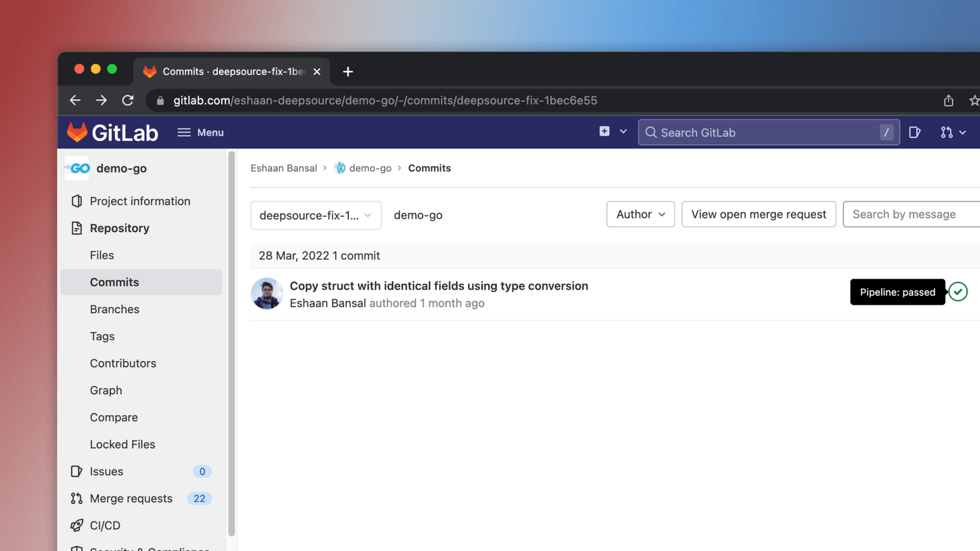Screen dimensions: 980x551
Task: Click the GitLab logo in header
Action: (112, 133)
